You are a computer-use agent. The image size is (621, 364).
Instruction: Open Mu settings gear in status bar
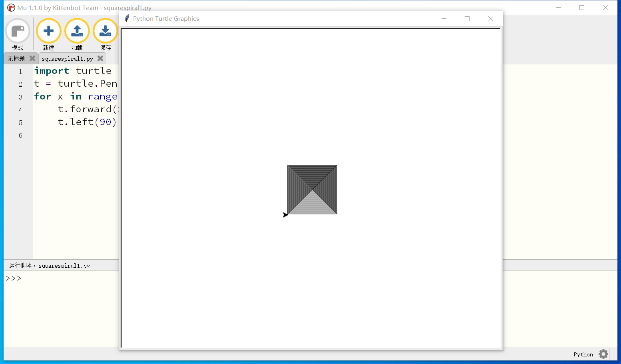(603, 354)
